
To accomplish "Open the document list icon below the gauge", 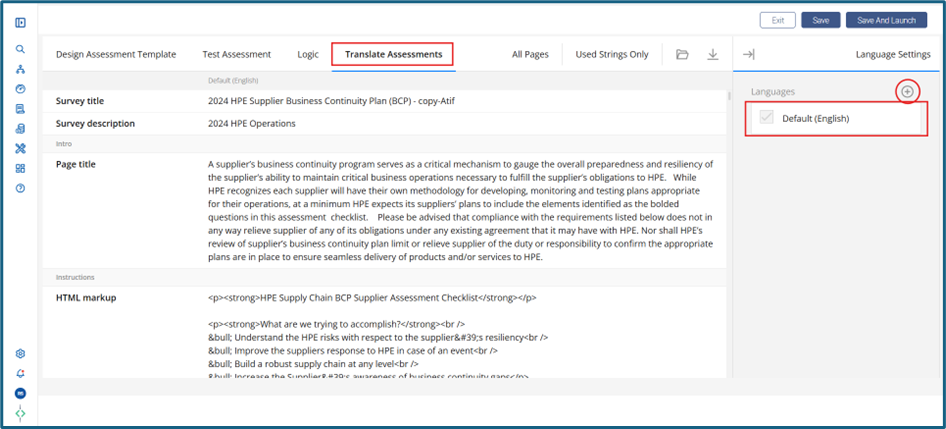I will click(x=20, y=109).
